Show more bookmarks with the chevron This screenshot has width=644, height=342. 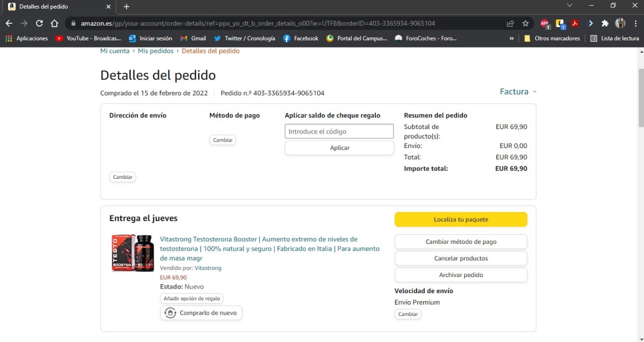pyautogui.click(x=512, y=38)
